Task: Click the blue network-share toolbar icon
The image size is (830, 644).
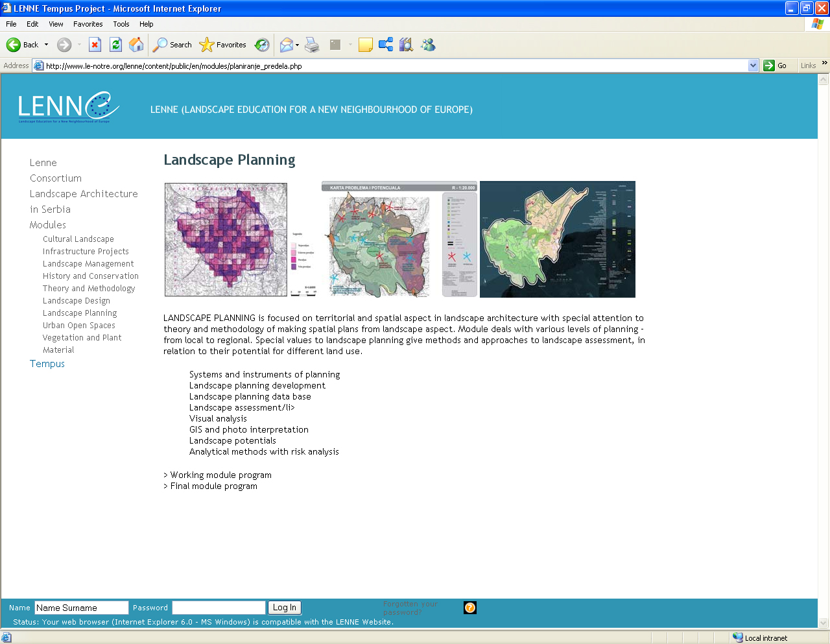Action: point(386,45)
